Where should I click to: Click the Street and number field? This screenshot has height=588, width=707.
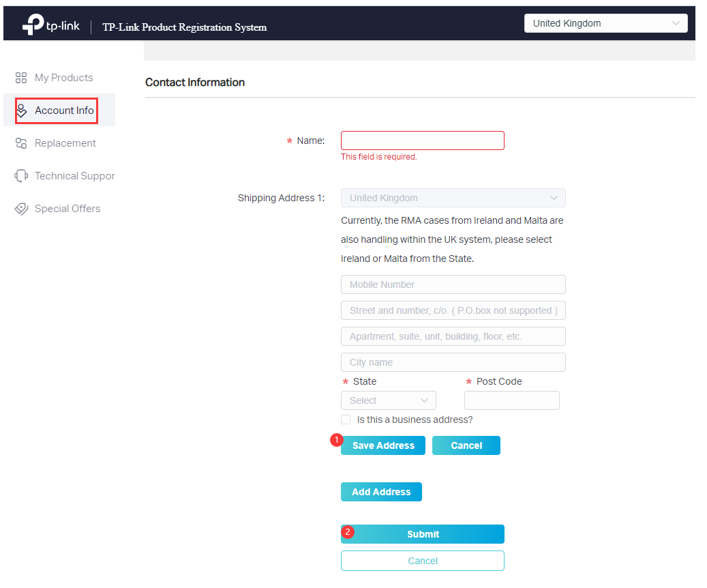click(x=453, y=310)
